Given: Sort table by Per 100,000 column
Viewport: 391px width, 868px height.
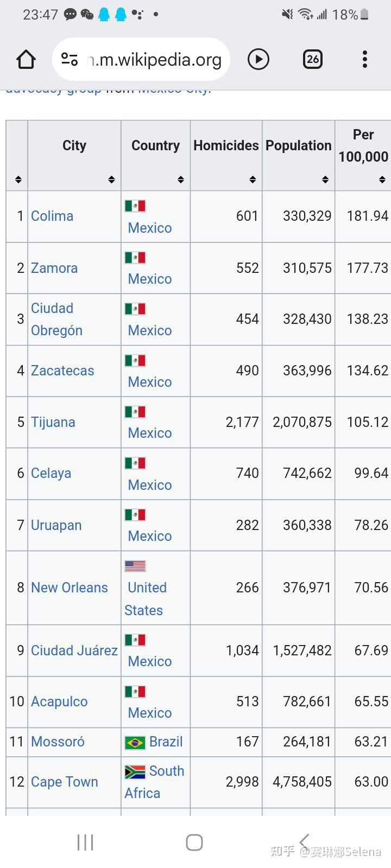Looking at the screenshot, I should coord(363,156).
